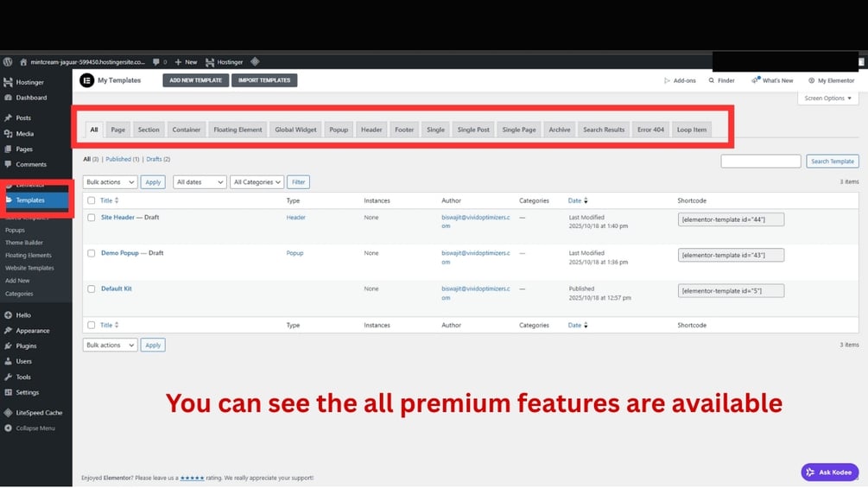Open the Elementor Finder

[x=721, y=81]
